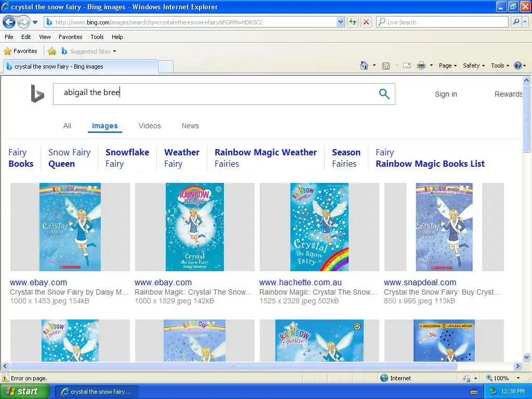This screenshot has height=399, width=532.
Task: Open the Edit menu
Action: point(26,37)
